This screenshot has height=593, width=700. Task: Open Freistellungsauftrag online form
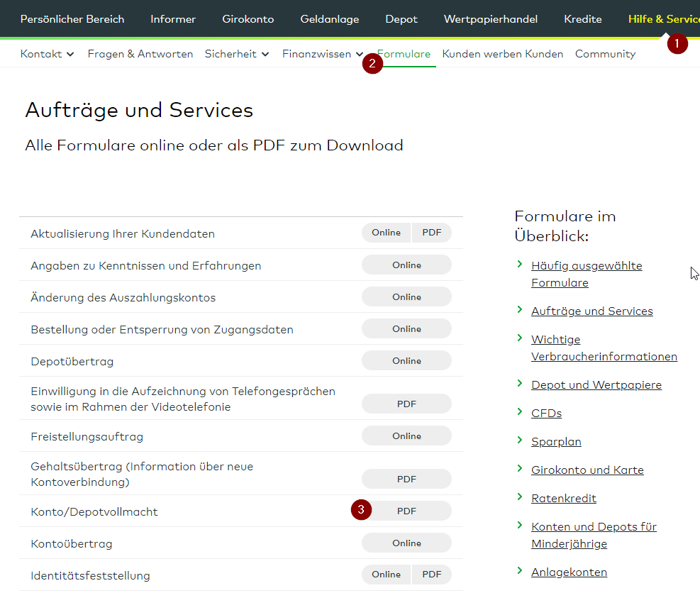click(x=406, y=436)
